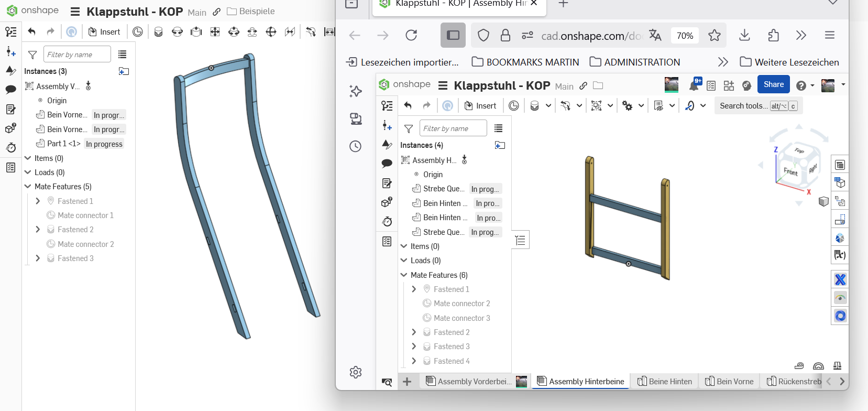Select the Ball mate tool in left window

pos(271,32)
